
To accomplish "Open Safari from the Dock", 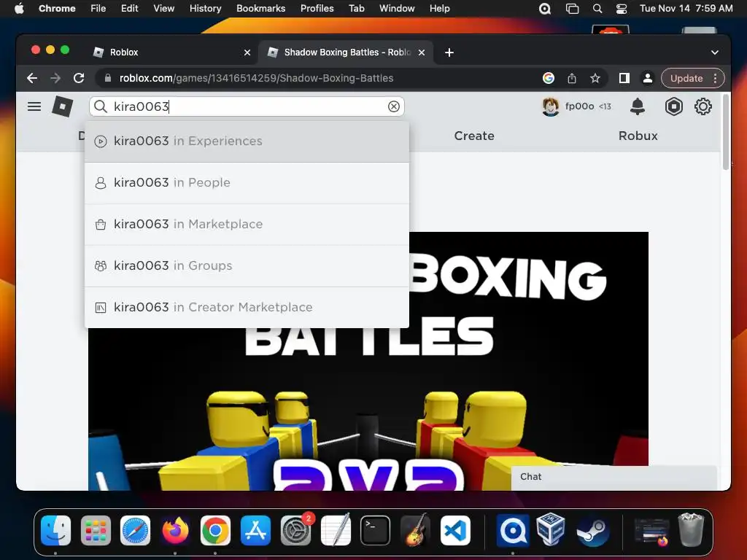I will coord(135,531).
